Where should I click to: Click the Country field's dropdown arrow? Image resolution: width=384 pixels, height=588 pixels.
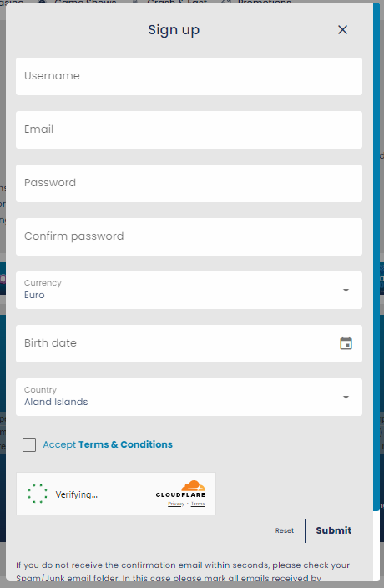coord(346,397)
